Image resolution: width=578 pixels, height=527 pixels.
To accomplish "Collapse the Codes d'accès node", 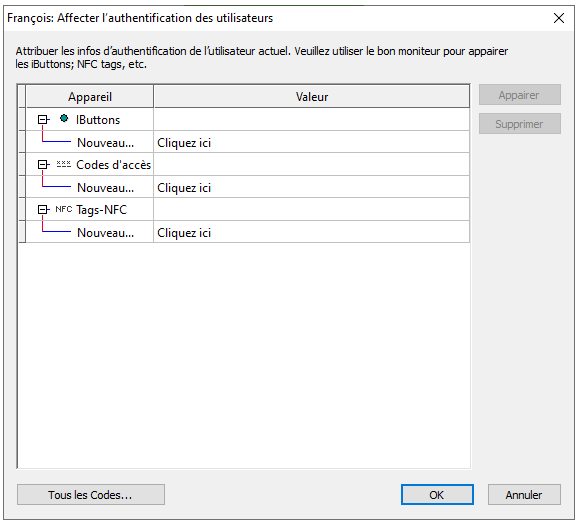I will click(x=43, y=164).
